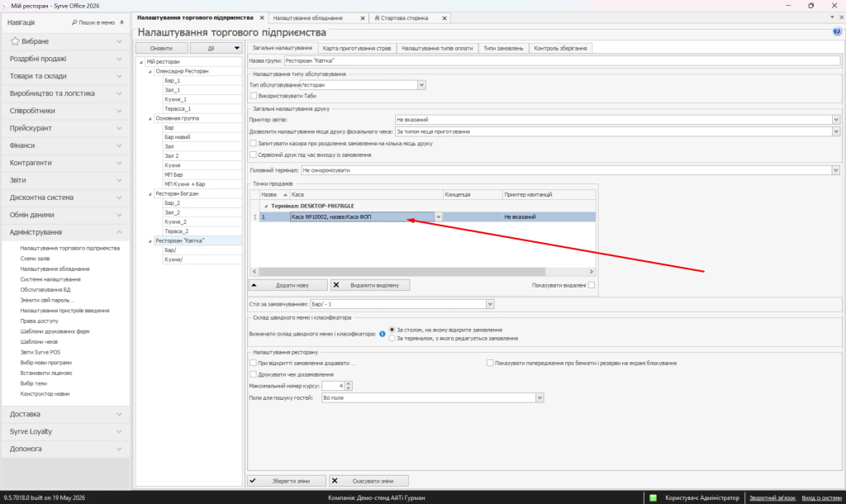
Task: Open Каса dropdown arrow in selected row
Action: click(438, 217)
